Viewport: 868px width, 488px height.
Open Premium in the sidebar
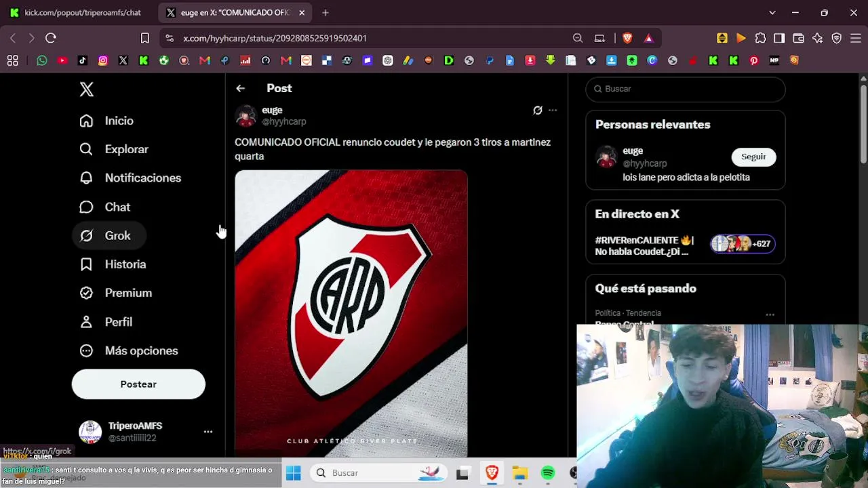116,293
